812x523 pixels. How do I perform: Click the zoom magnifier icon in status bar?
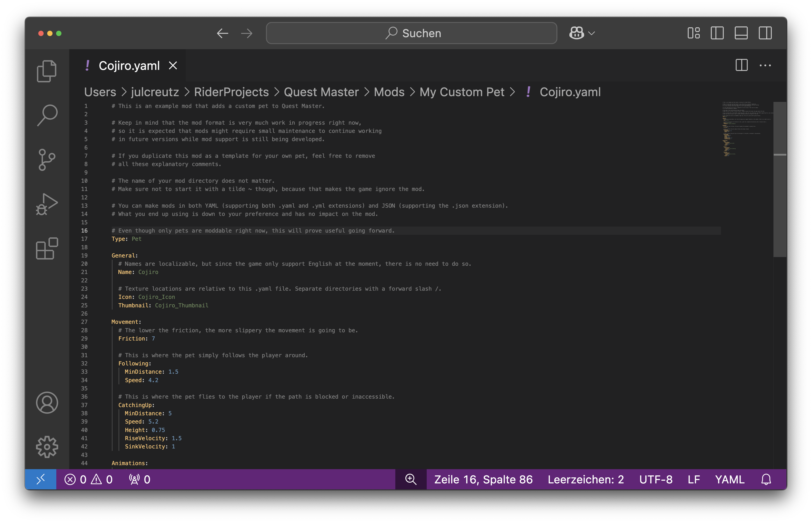tap(411, 480)
